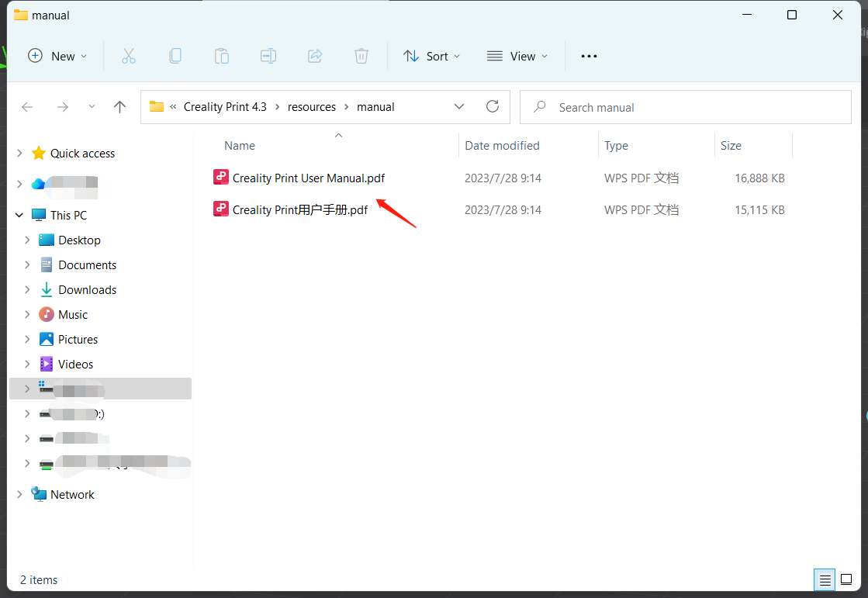Open the address bar history dropdown
Screen dimensions: 868x598
pos(459,106)
